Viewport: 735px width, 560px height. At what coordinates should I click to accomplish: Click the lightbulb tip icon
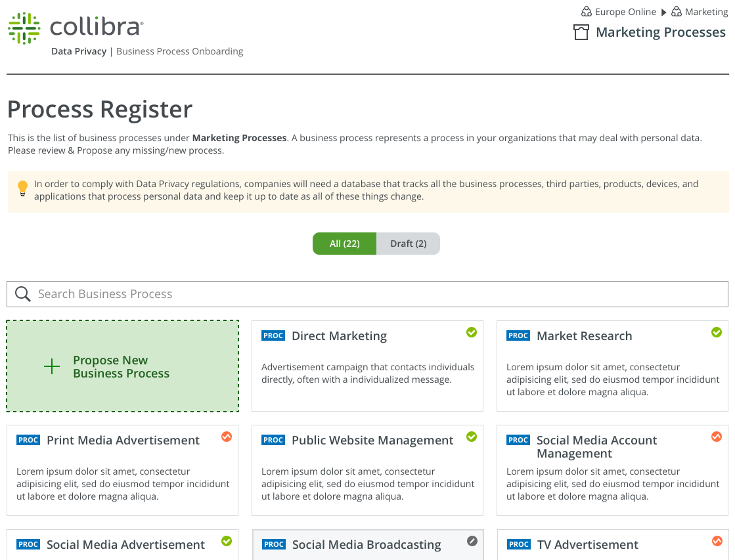click(22, 189)
